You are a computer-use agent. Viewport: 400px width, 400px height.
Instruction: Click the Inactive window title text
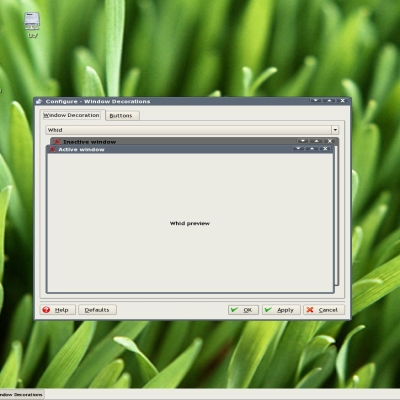click(90, 142)
